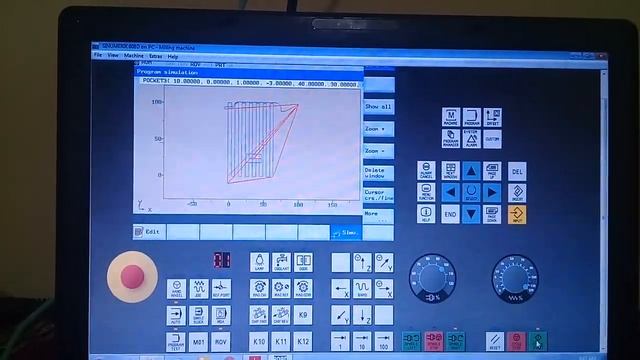This screenshot has height=360, width=640.
Task: Click the right arrow cursor key
Action: 492,192
